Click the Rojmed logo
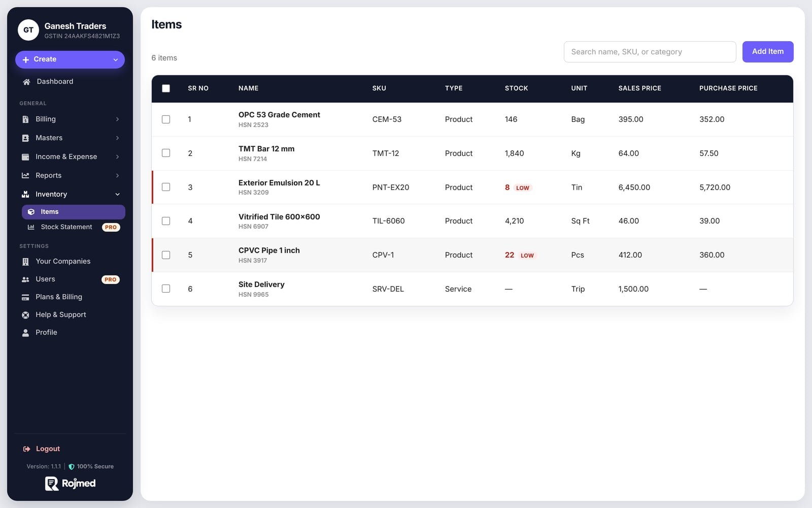812x508 pixels. pyautogui.click(x=70, y=484)
